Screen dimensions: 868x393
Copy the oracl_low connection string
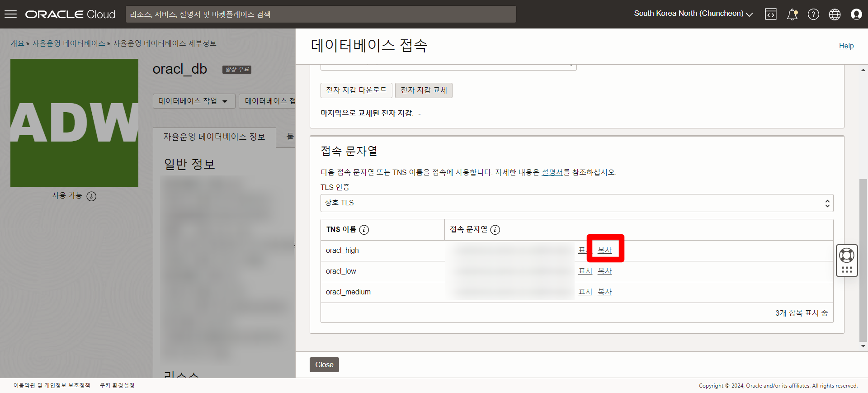[x=605, y=271]
